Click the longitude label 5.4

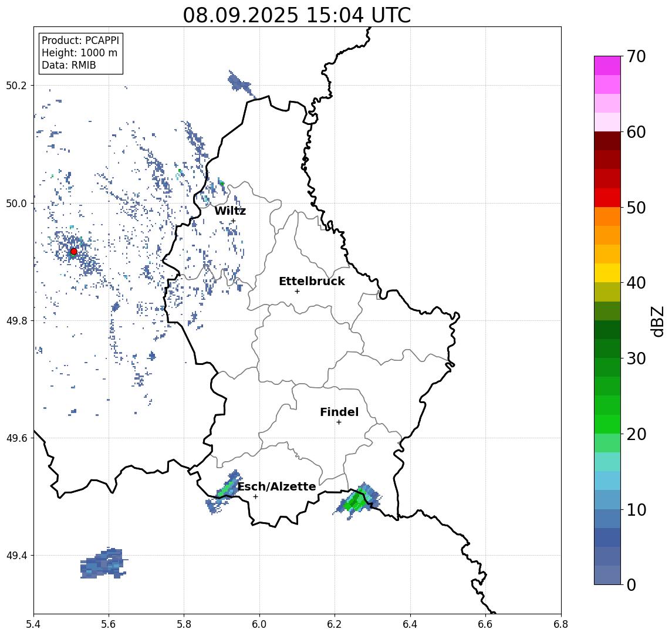33,624
